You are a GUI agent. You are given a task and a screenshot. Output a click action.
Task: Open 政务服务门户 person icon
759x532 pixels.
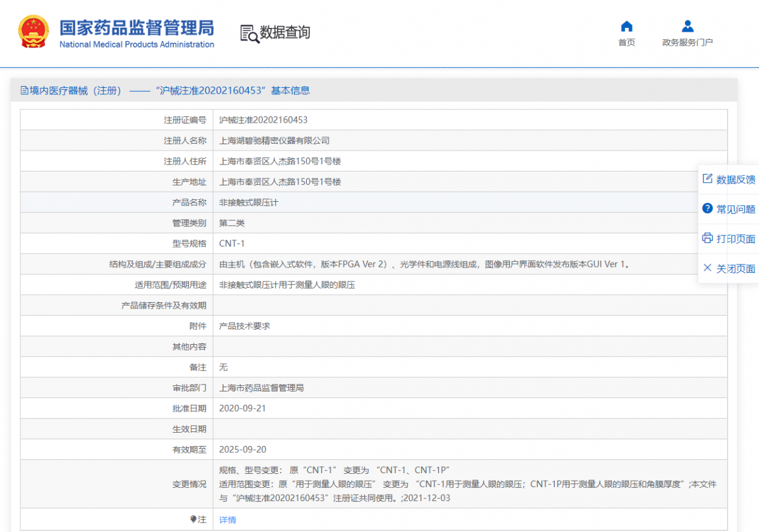click(688, 26)
